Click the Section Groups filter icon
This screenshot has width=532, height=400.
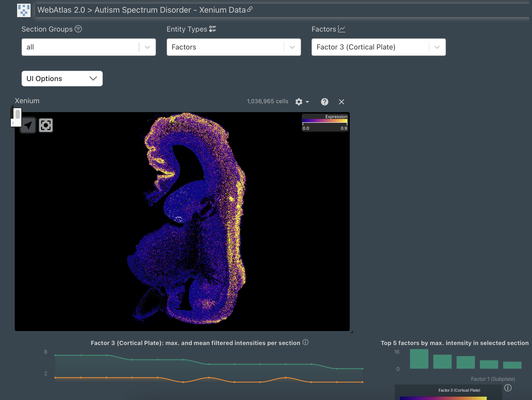coord(78,29)
